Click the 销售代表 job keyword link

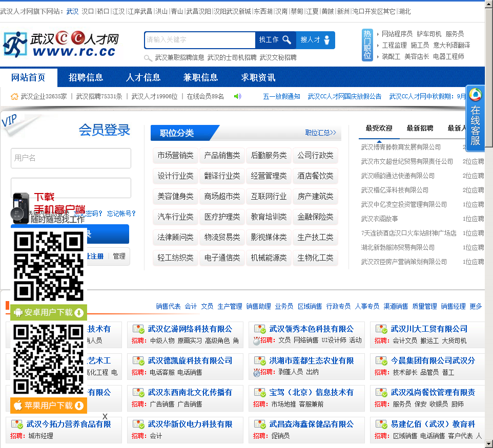[168, 306]
